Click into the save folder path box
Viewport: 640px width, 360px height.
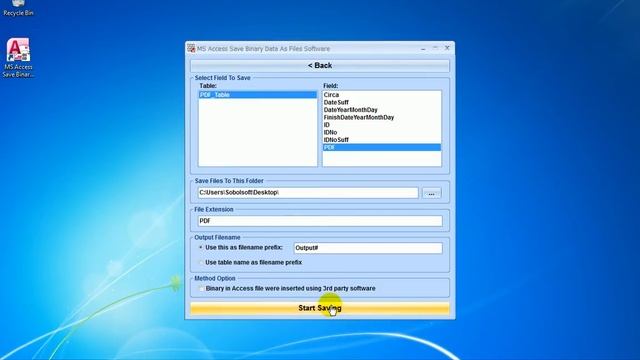[x=308, y=193]
